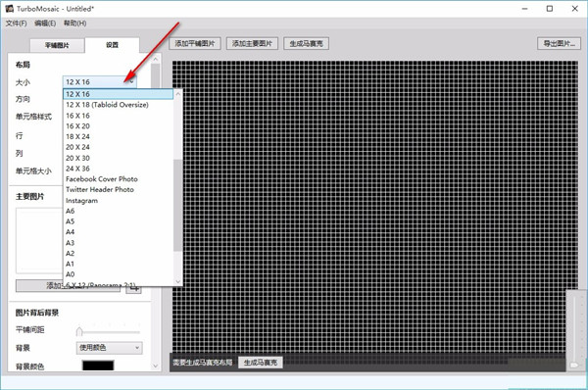Click the dropdown list's scroll-up arrow
The height and width of the screenshot is (390, 588).
(178, 94)
